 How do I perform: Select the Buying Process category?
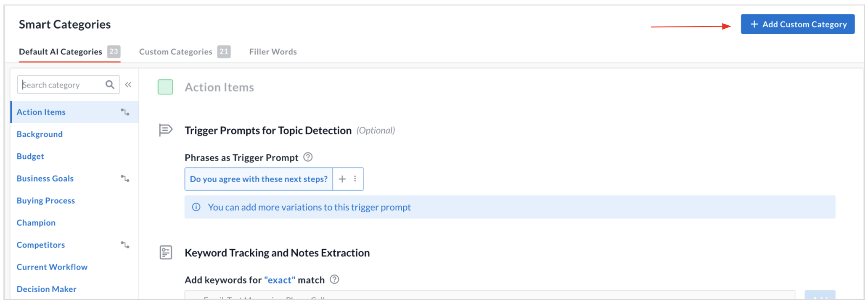[45, 200]
